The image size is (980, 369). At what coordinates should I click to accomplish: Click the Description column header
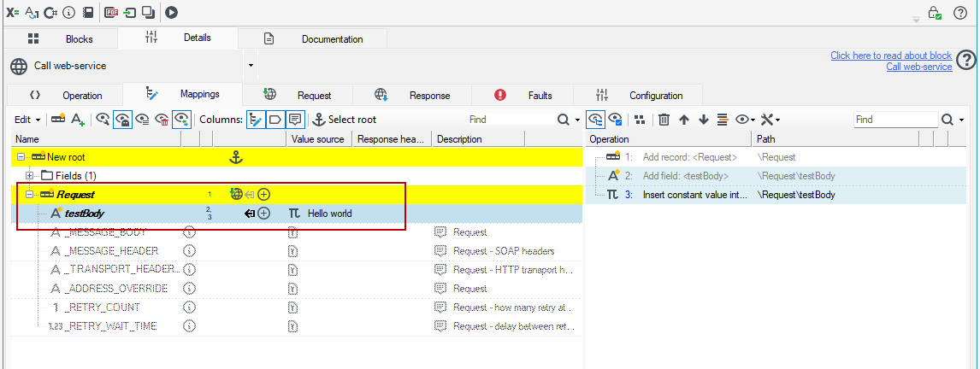tap(478, 139)
